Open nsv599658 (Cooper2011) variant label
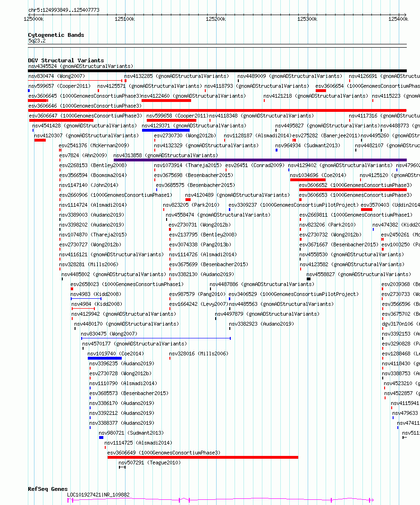Viewport: 420px width, 505px height. (177, 116)
